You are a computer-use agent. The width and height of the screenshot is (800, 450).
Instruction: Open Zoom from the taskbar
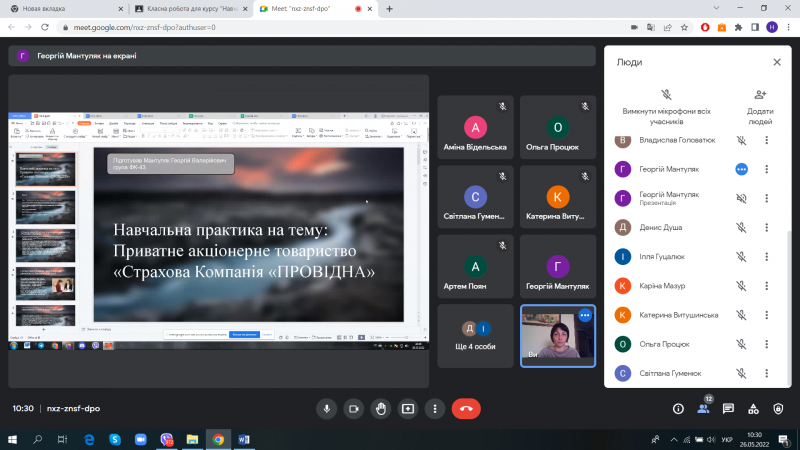tap(141, 439)
